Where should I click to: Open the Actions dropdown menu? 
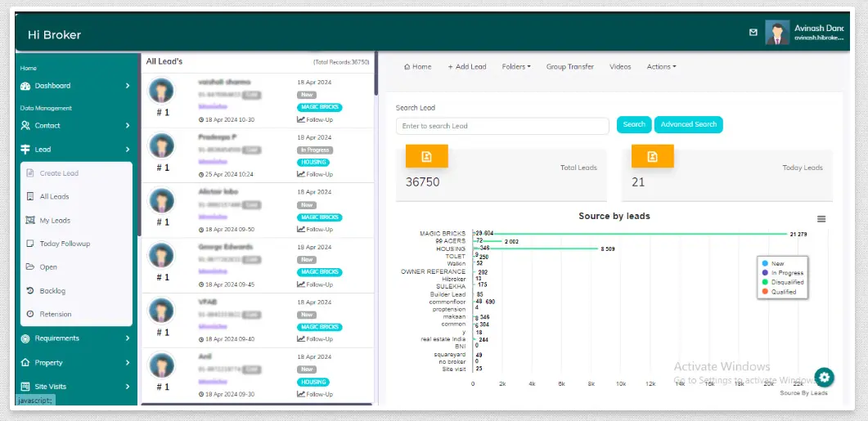(x=661, y=67)
